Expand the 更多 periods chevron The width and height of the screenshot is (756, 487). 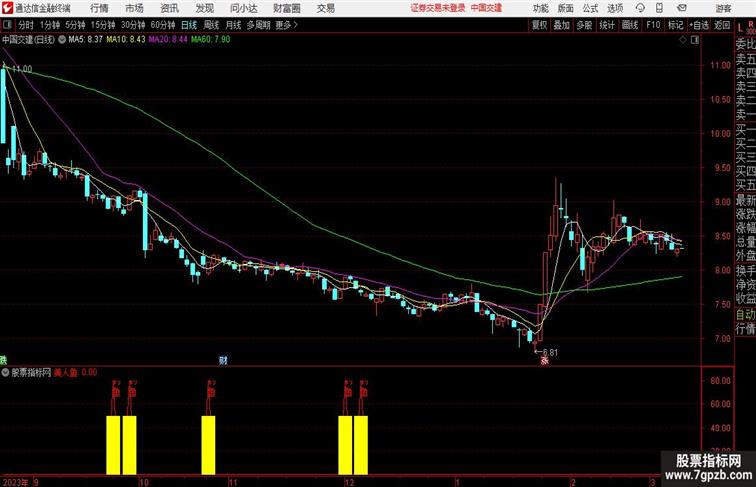(286, 25)
